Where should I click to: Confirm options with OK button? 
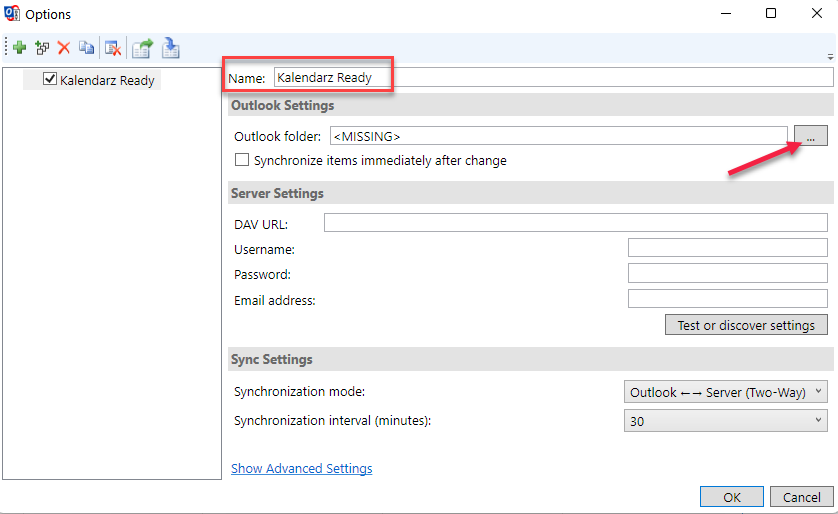pos(732,497)
